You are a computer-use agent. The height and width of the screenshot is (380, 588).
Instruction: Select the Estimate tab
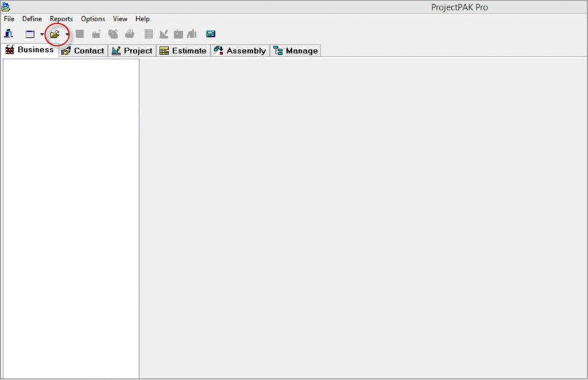pyautogui.click(x=183, y=51)
